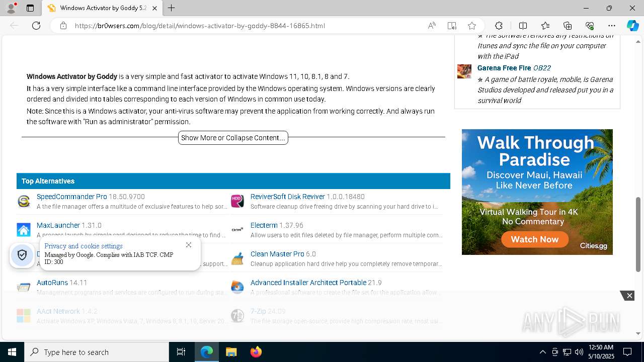Open Browser essentials heart icon

tap(590, 26)
